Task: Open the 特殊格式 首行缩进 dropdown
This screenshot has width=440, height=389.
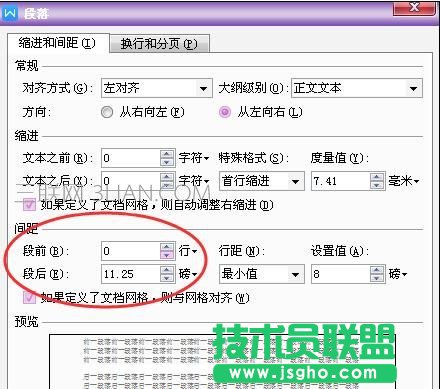Action: pyautogui.click(x=262, y=181)
